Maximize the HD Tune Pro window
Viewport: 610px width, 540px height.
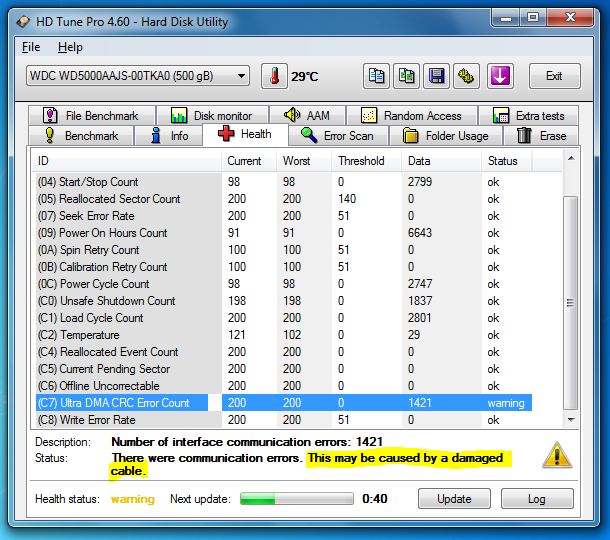coord(533,18)
